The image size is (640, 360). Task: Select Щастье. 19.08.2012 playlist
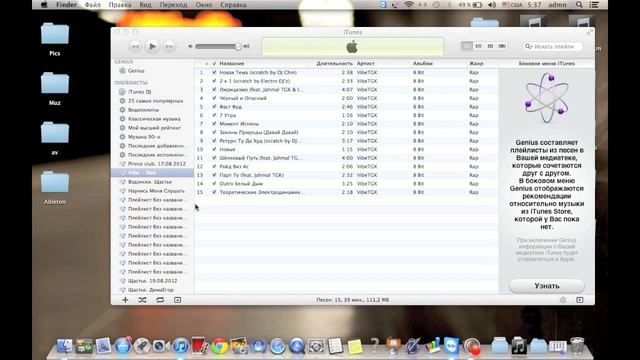click(x=153, y=281)
